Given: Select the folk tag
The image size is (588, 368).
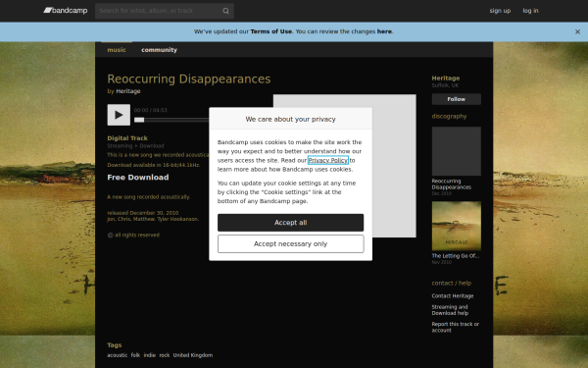Looking at the screenshot, I should pyautogui.click(x=136, y=355).
